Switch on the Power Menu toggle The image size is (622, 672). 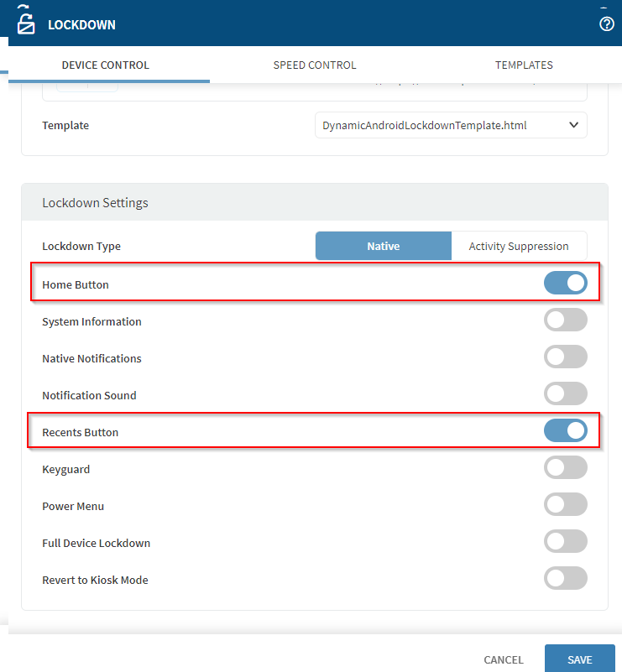(566, 505)
